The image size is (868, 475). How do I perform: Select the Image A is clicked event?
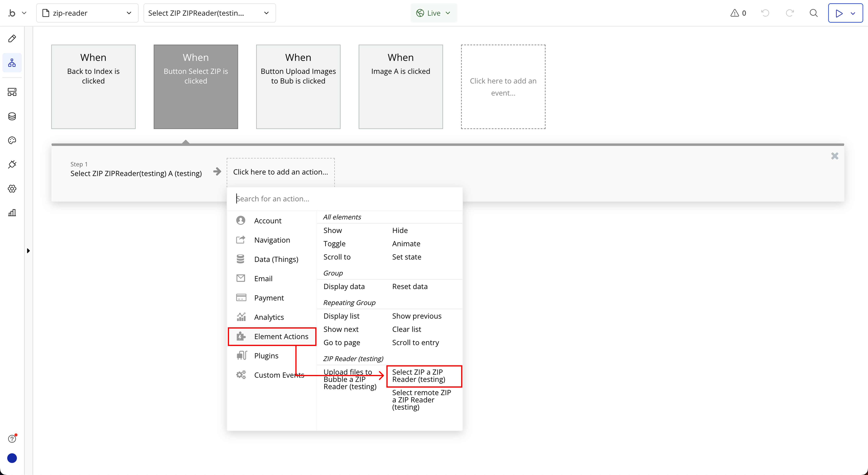pos(400,87)
